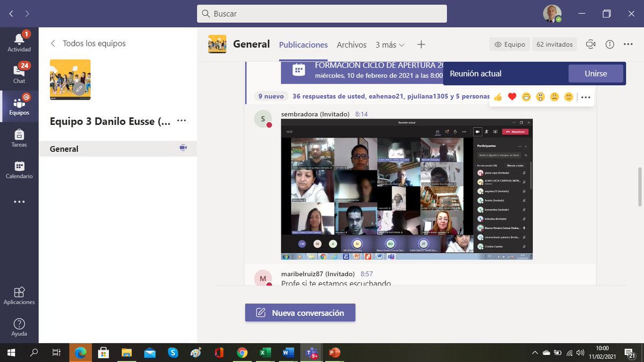Show channel info panel icon
Viewport: 644px width, 362px height.
point(610,45)
